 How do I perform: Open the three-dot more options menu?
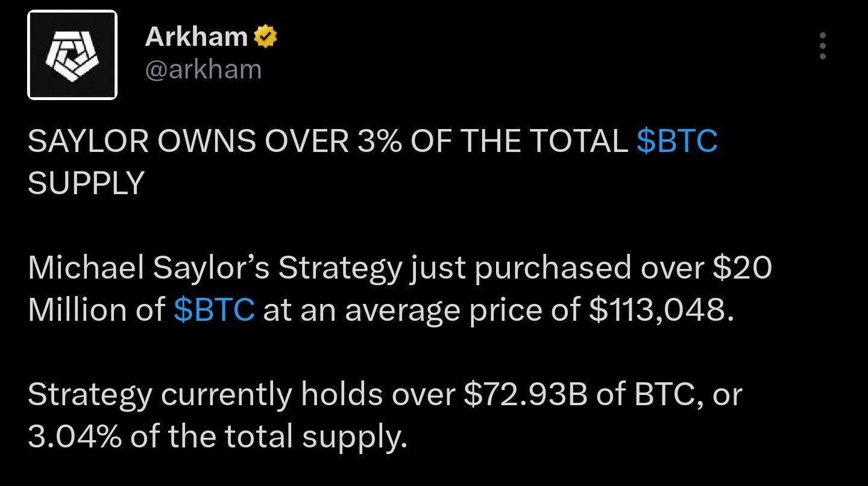coord(822,46)
